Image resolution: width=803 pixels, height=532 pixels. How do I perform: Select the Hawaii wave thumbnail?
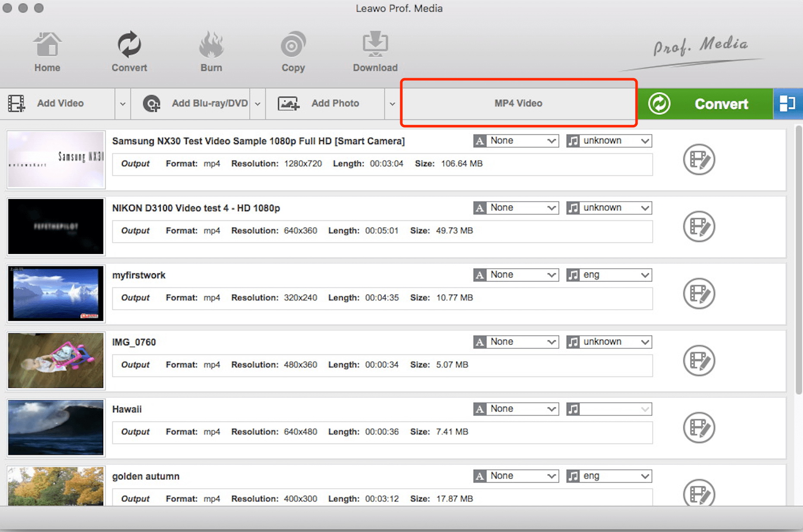56,427
